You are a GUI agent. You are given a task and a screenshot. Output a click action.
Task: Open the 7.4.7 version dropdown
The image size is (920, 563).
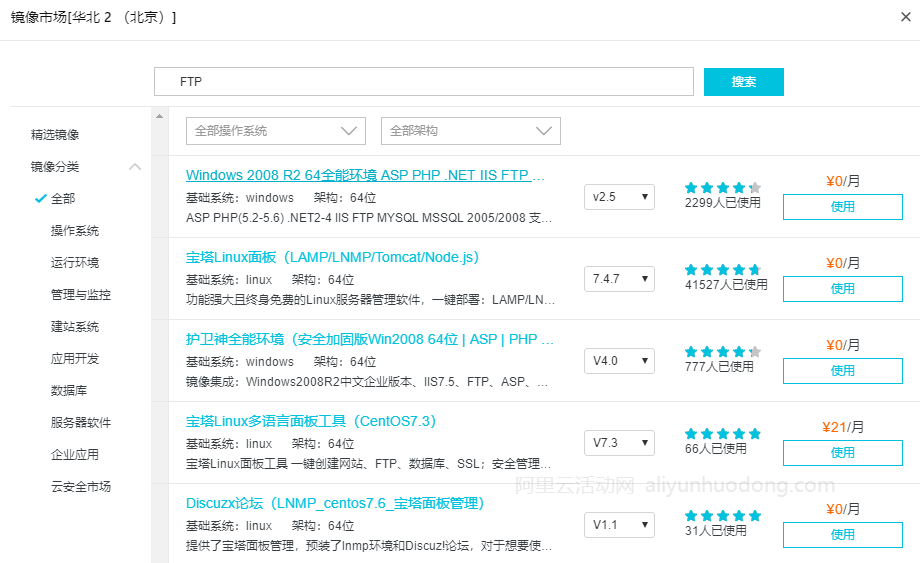click(620, 279)
